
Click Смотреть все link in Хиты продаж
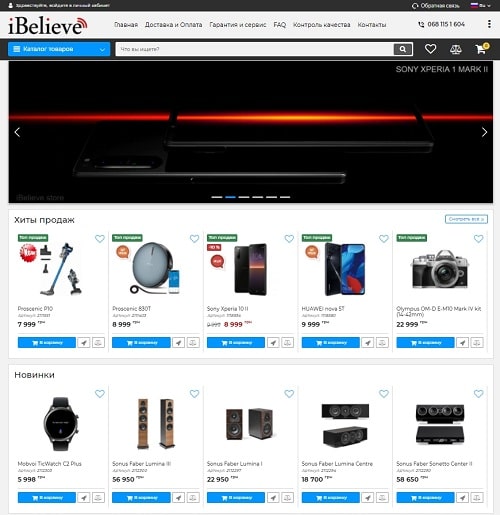click(x=466, y=219)
